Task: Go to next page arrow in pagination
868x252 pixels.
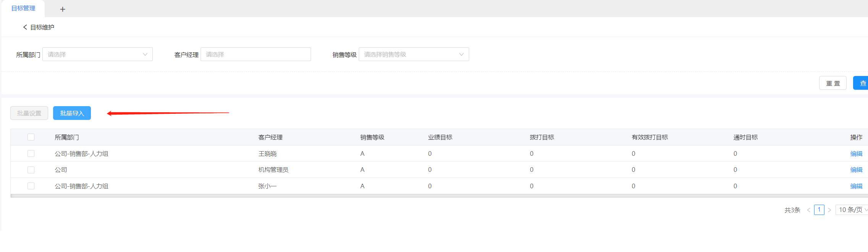Action: (829, 210)
